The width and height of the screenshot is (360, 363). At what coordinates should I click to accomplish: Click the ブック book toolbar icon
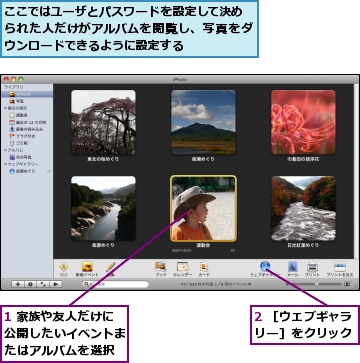[160, 266]
